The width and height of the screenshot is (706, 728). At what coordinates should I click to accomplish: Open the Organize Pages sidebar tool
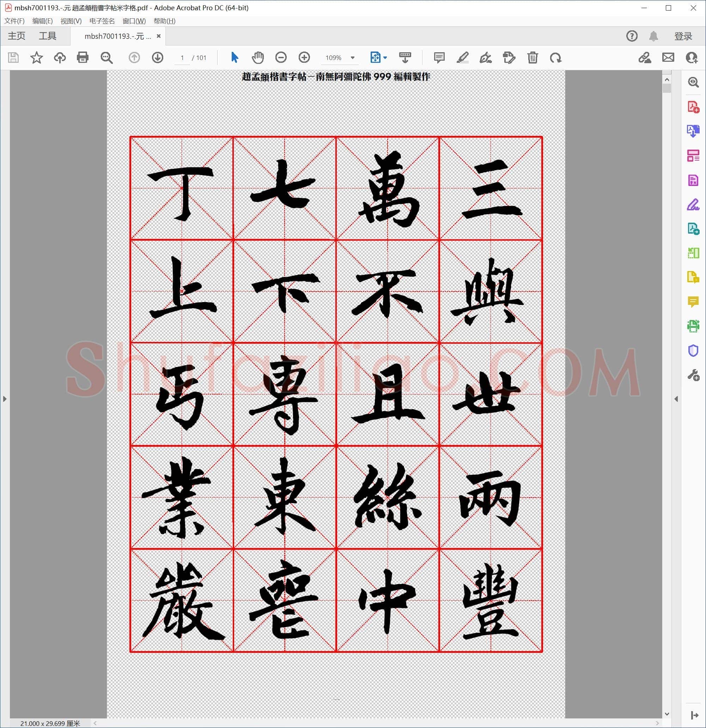coord(693,156)
